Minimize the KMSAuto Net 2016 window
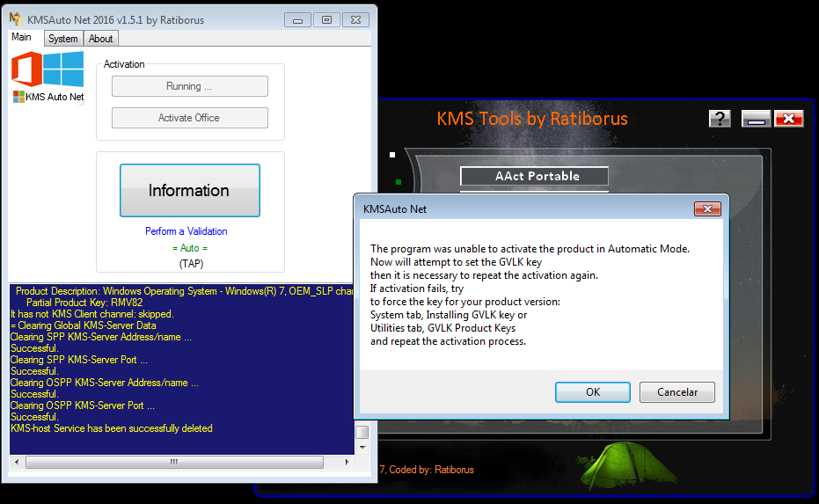This screenshot has height=504, width=819. (297, 20)
